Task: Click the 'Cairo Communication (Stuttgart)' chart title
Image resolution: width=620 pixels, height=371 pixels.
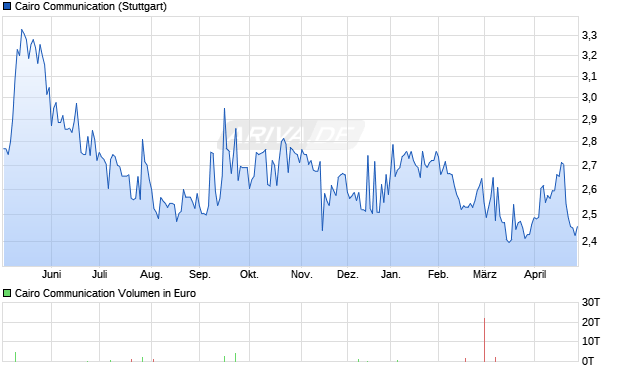Action: tap(91, 6)
